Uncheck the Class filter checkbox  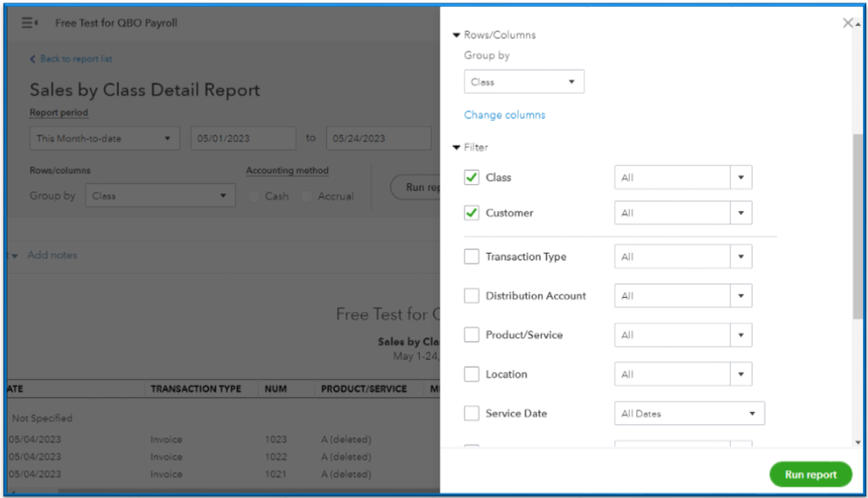(x=471, y=177)
